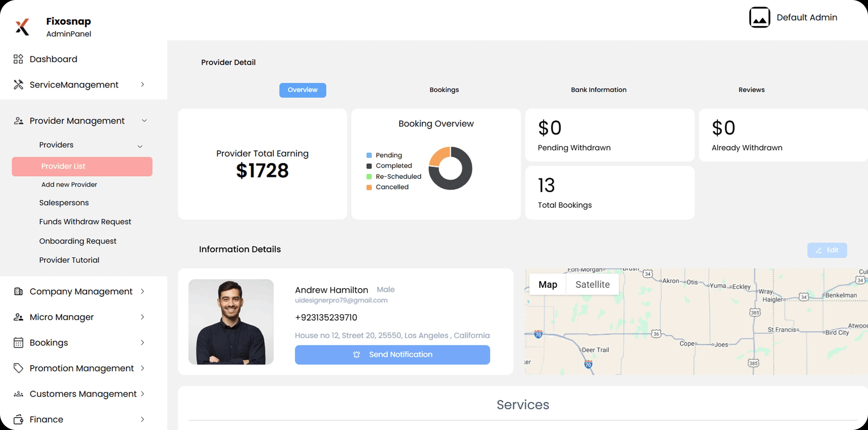Click the Finance wallet icon
Viewport: 868px width, 430px height.
coord(18,419)
